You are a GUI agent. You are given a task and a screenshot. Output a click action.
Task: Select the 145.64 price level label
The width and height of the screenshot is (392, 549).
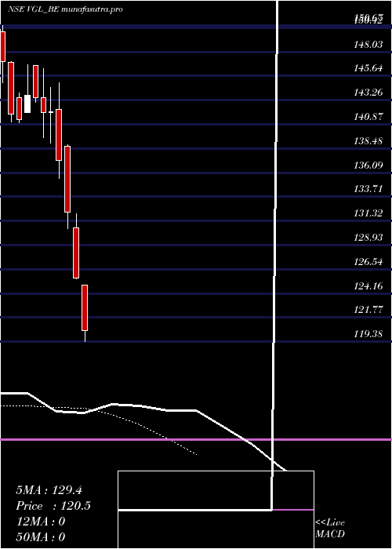pos(368,68)
